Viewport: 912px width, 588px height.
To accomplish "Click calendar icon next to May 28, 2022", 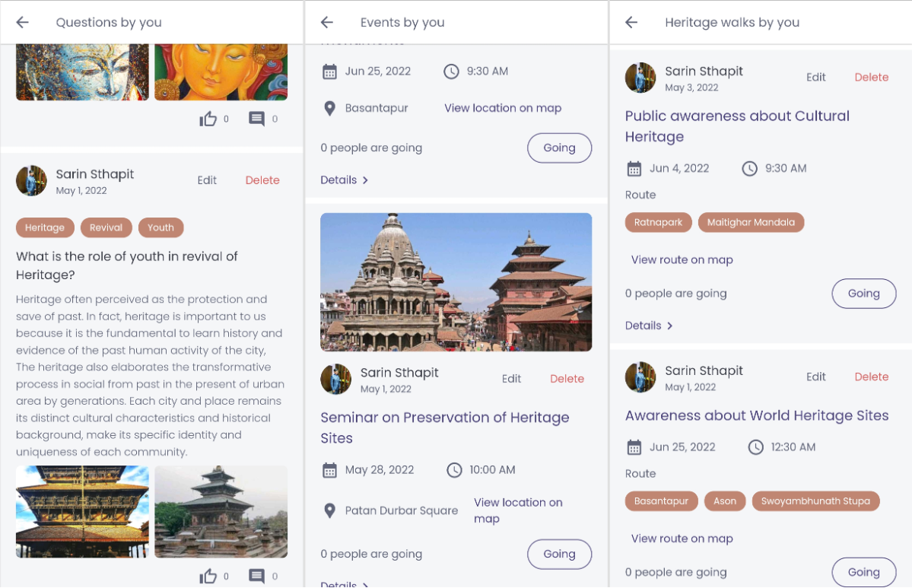I will coord(329,470).
